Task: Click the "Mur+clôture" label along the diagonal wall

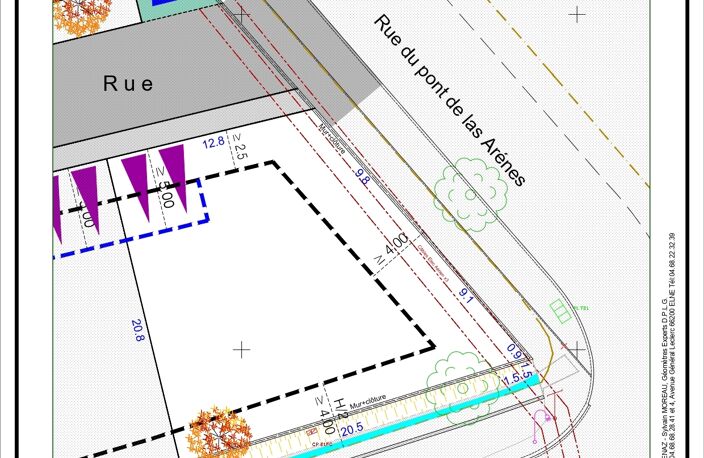Action: (x=332, y=139)
